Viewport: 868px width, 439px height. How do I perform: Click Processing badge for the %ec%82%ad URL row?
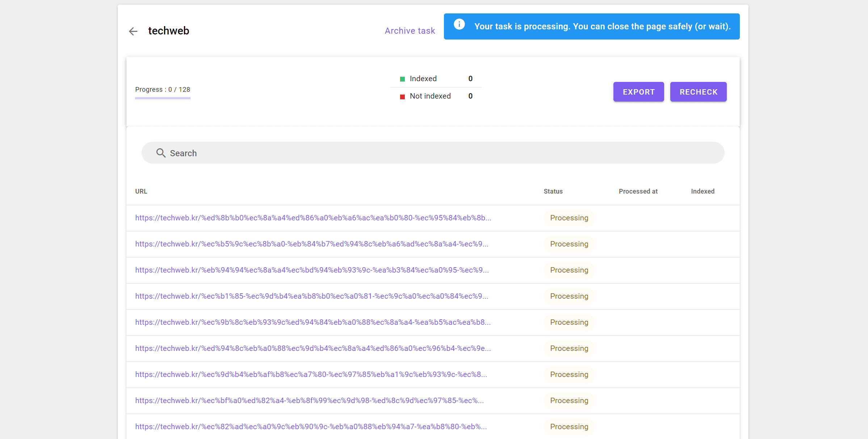[x=569, y=427]
